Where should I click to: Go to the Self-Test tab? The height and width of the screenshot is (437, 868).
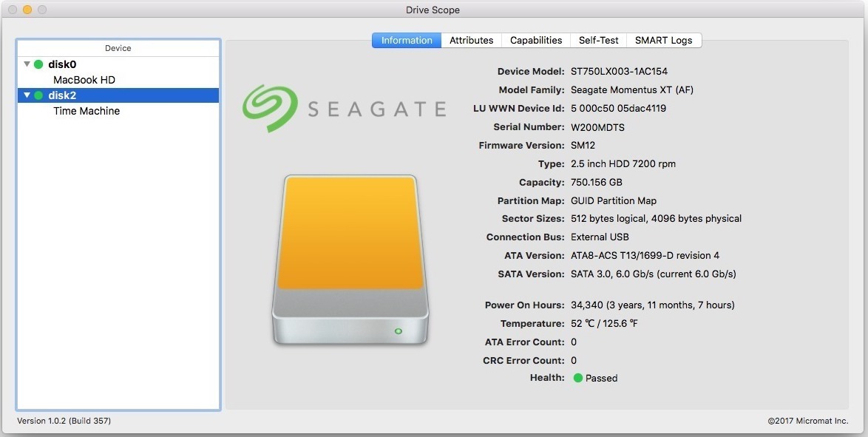coord(598,41)
